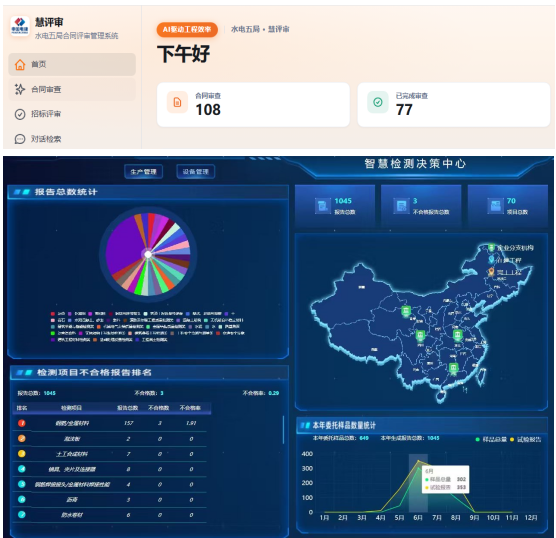
Task: Select 招标评审 checkmark icon in sidebar
Action: 20,114
